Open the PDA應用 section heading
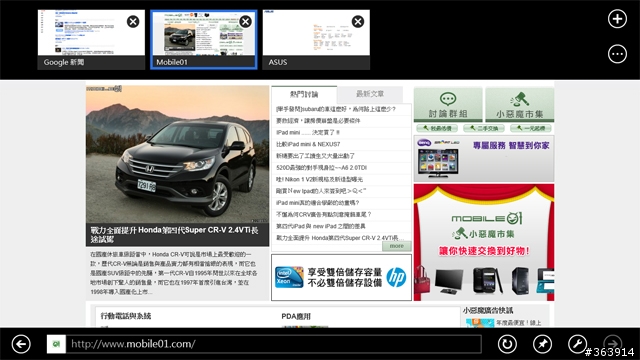Screen dimensions: 640x360 [296, 316]
